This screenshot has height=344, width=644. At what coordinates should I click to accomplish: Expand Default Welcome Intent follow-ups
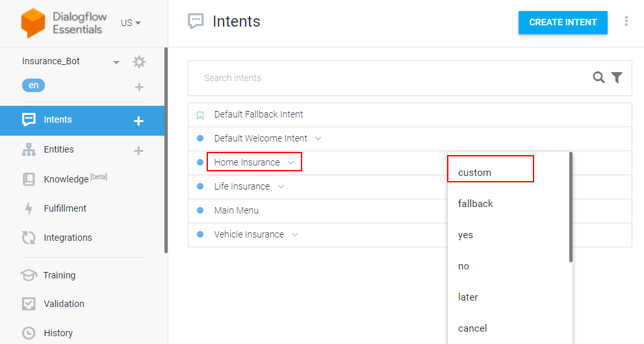318,139
